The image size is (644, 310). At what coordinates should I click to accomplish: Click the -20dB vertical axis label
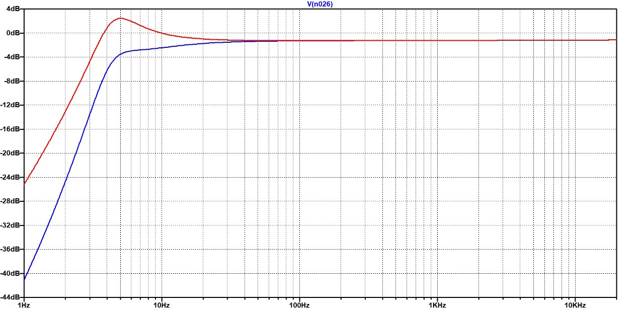[x=13, y=153]
